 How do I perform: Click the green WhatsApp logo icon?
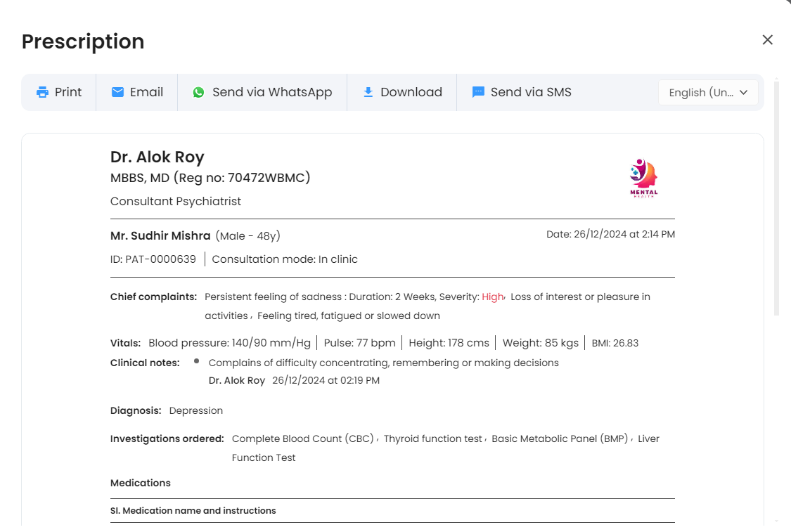tap(199, 92)
